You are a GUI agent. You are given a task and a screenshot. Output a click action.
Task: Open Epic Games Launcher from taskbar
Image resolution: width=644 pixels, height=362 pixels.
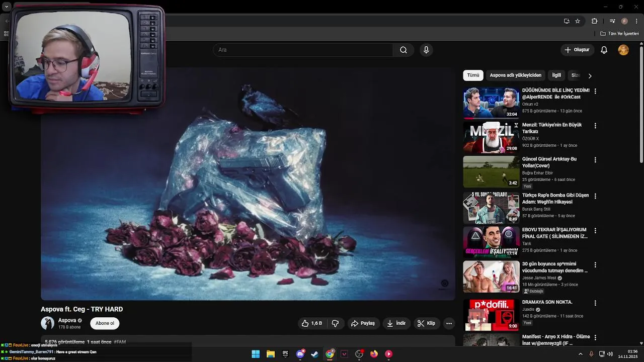(x=285, y=354)
